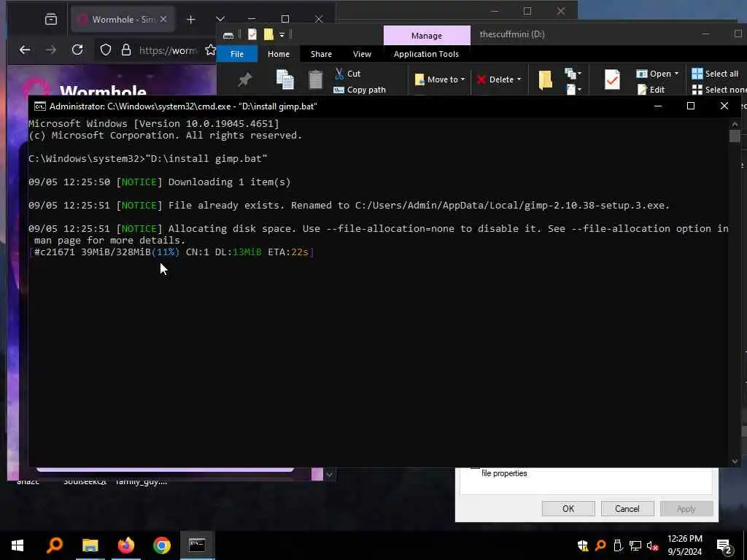Bookmark the page with the star icon
747x560 pixels.
click(210, 50)
